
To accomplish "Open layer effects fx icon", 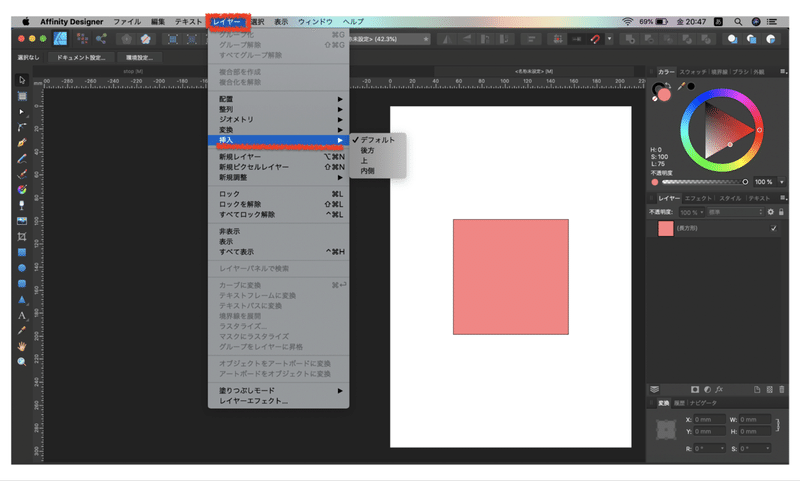I will click(x=719, y=389).
